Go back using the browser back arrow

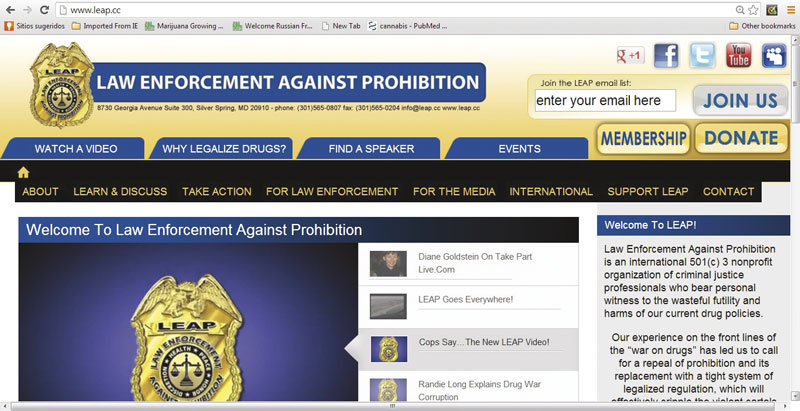tap(10, 10)
